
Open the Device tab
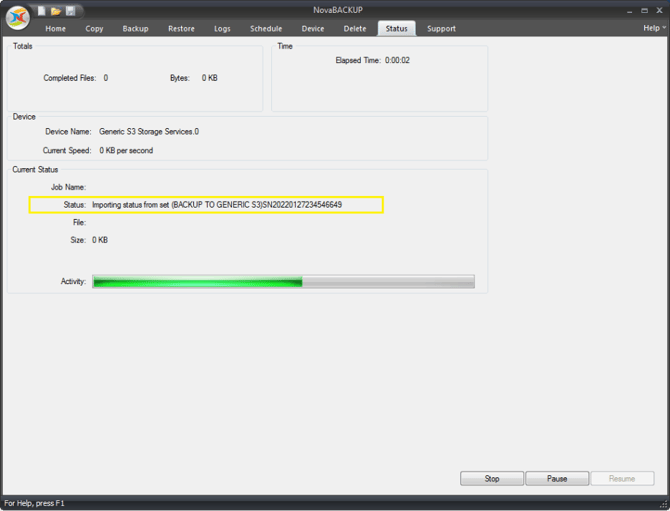click(x=313, y=29)
